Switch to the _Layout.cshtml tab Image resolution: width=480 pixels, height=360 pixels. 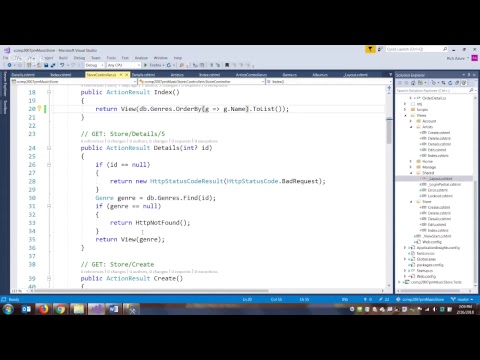click(355, 75)
